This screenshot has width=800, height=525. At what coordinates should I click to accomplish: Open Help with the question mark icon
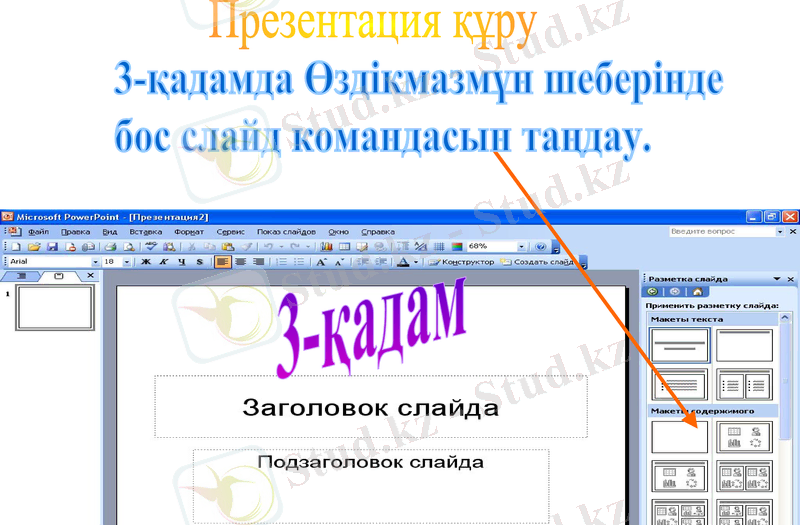coord(541,247)
